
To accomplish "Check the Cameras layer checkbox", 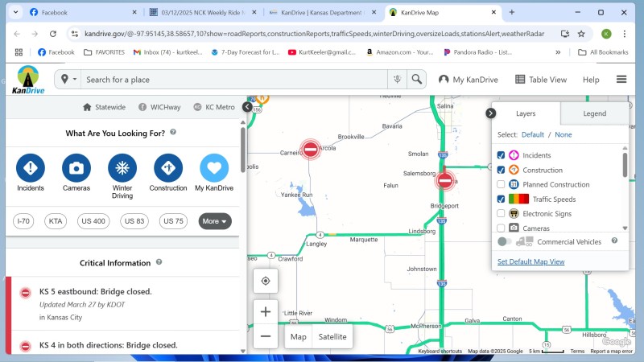I will point(501,228).
